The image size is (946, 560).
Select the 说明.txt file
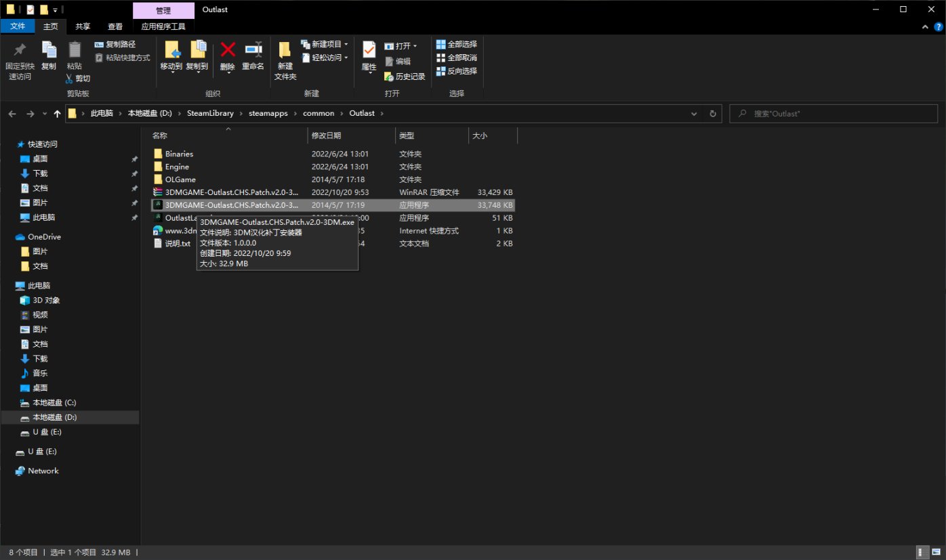click(x=333, y=243)
